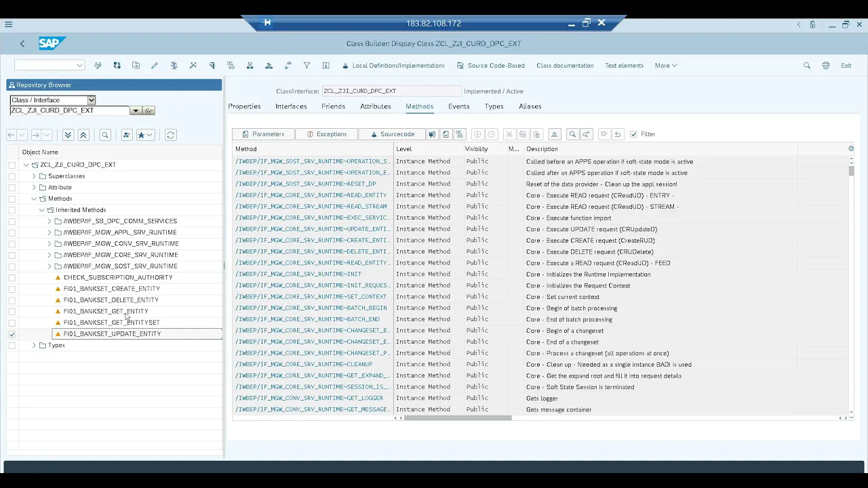Check the box beside Methods node
The width and height of the screenshot is (868, 488).
coord(12,199)
